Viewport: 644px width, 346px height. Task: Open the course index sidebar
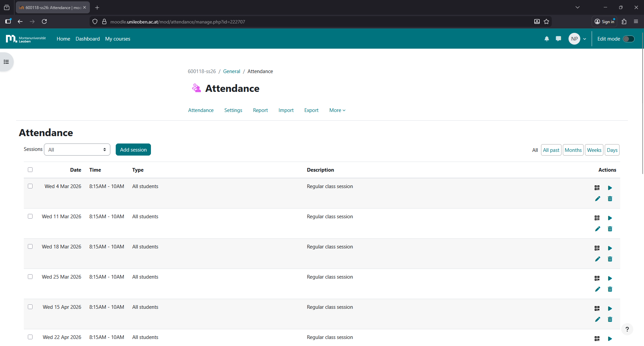pyautogui.click(x=6, y=62)
